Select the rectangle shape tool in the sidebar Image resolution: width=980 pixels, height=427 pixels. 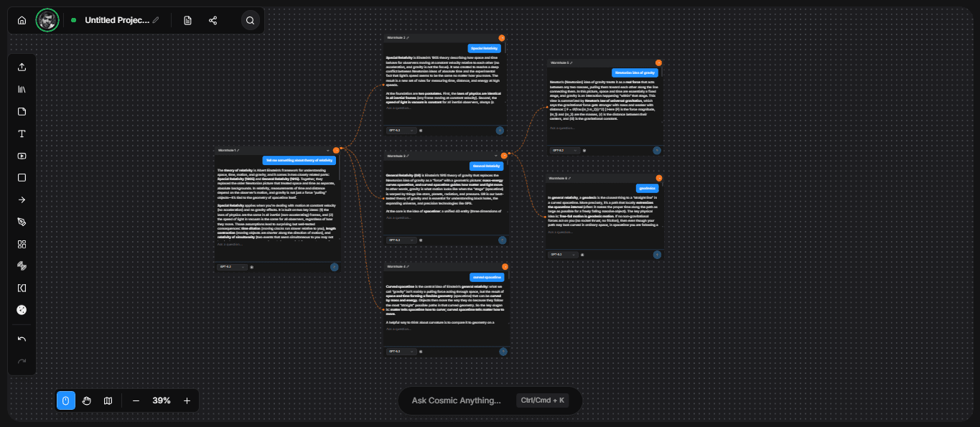(x=22, y=177)
